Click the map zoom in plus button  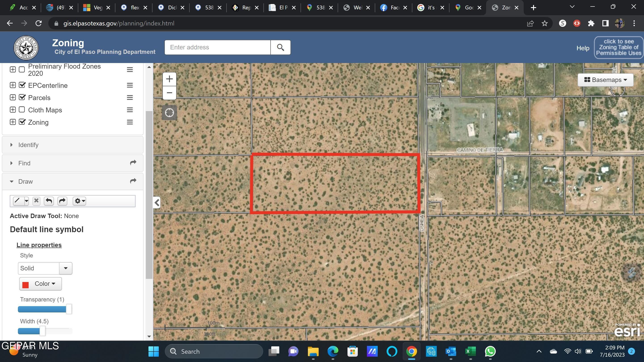tap(169, 79)
